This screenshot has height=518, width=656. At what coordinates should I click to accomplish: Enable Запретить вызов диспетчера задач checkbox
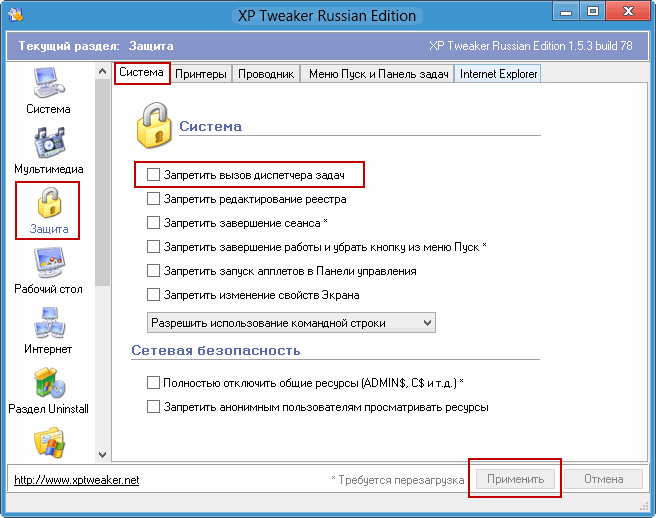point(153,175)
